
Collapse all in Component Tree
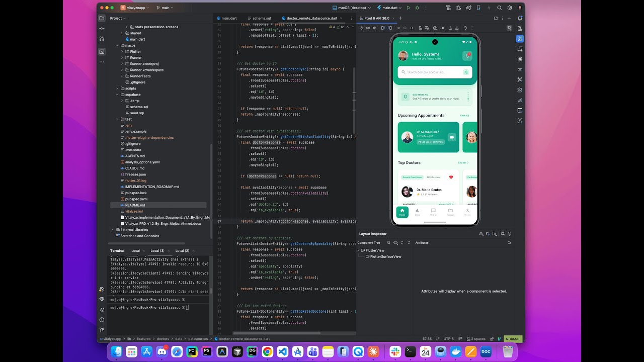click(x=409, y=243)
